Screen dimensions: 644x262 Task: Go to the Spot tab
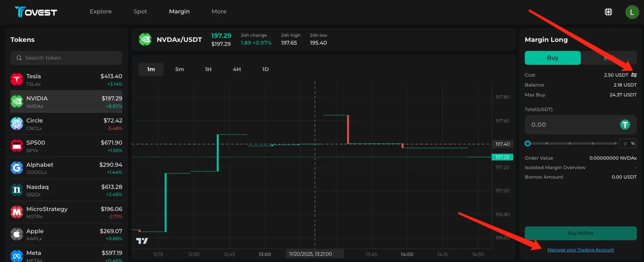pos(140,11)
